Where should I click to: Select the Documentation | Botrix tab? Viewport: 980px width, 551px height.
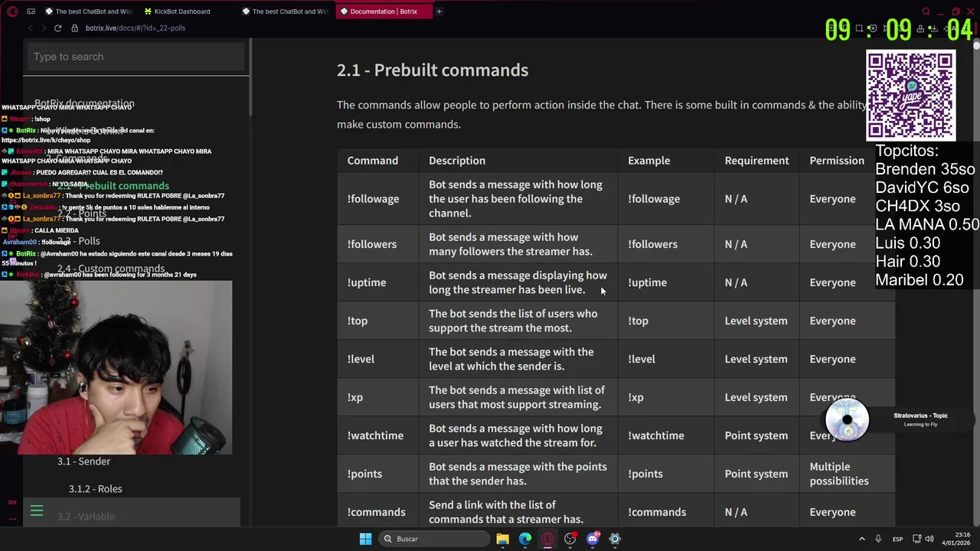click(x=384, y=11)
